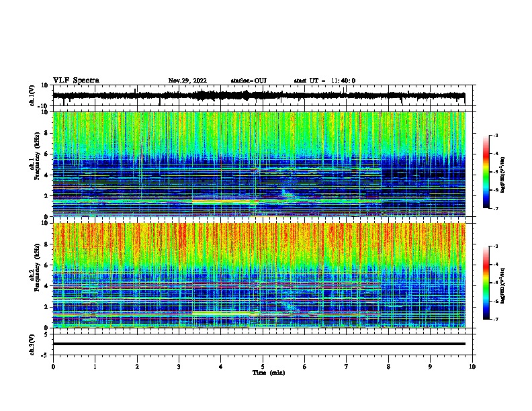Select the "start UT = 11:40:0" text

324,81
